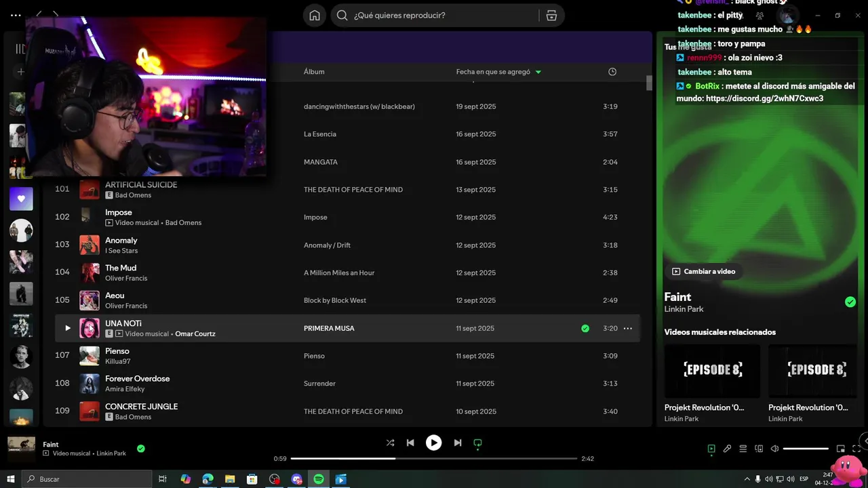Open the miniplayer
The height and width of the screenshot is (488, 868).
(841, 449)
